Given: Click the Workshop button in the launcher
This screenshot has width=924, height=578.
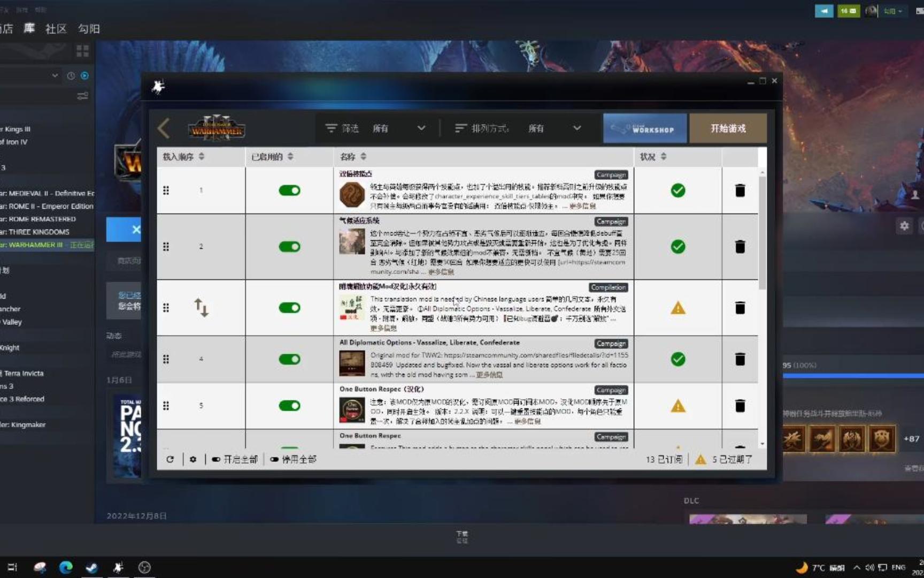Looking at the screenshot, I should [645, 128].
